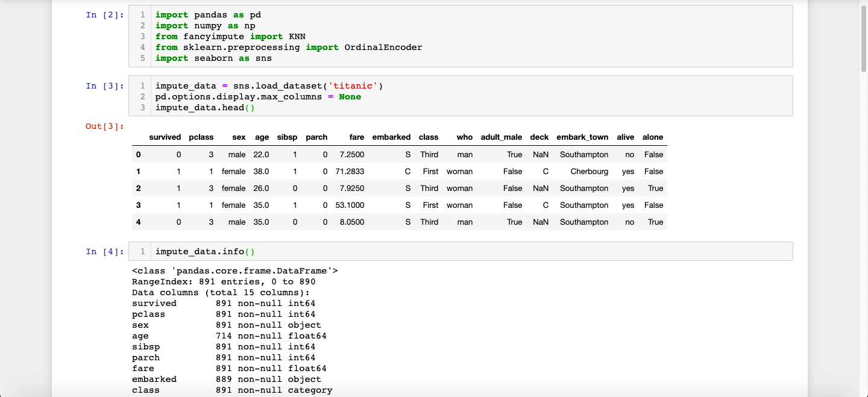Viewport: 868px width, 397px height.
Task: Click the 'import seaborn as sns' line
Action: tap(213, 58)
